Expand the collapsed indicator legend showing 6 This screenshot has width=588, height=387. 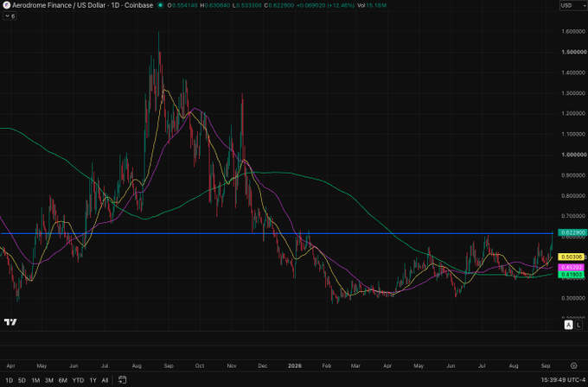(10, 16)
